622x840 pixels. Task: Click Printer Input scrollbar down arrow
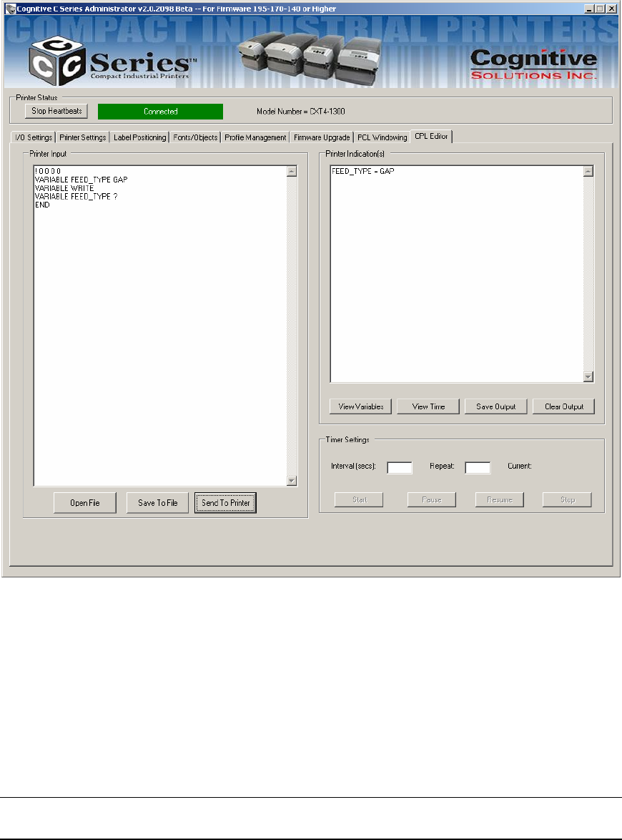pos(292,481)
